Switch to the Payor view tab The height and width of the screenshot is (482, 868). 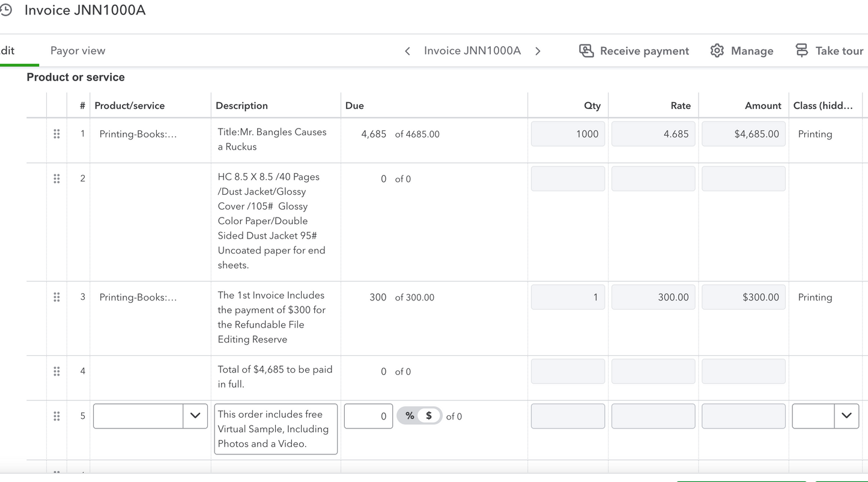[x=77, y=50]
